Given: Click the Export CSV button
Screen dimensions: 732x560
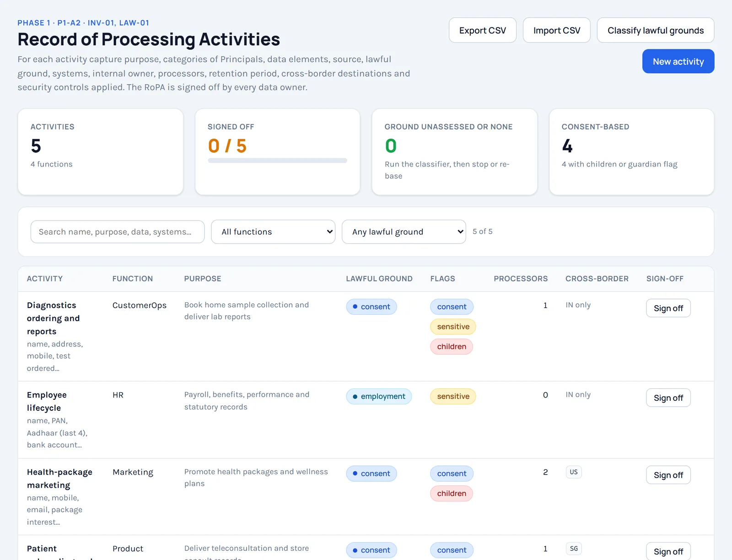Looking at the screenshot, I should click(483, 30).
